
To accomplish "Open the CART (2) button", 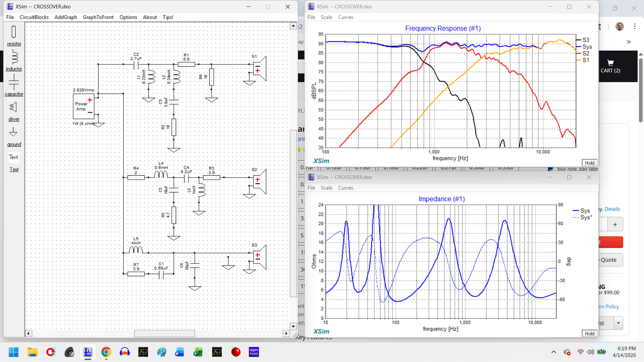I will click(x=610, y=66).
